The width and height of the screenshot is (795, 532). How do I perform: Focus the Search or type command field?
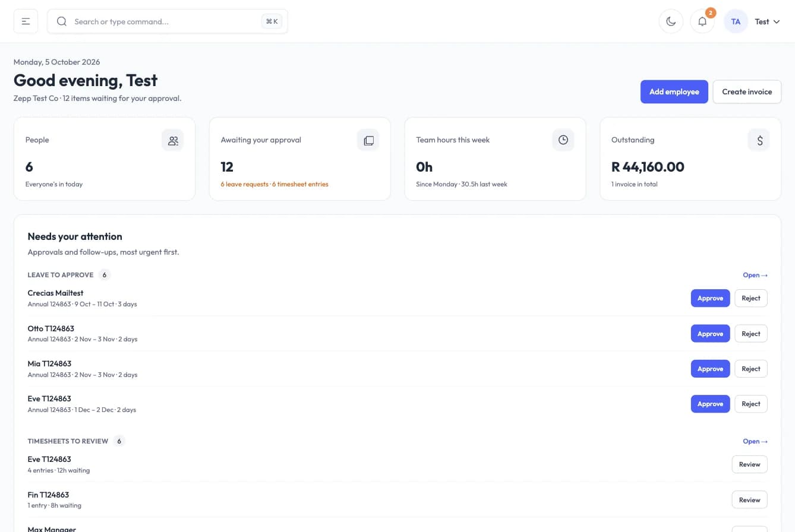click(168, 21)
